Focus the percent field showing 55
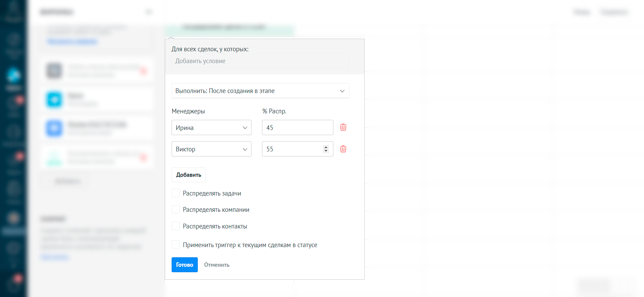This screenshot has height=297, width=644. (x=292, y=149)
